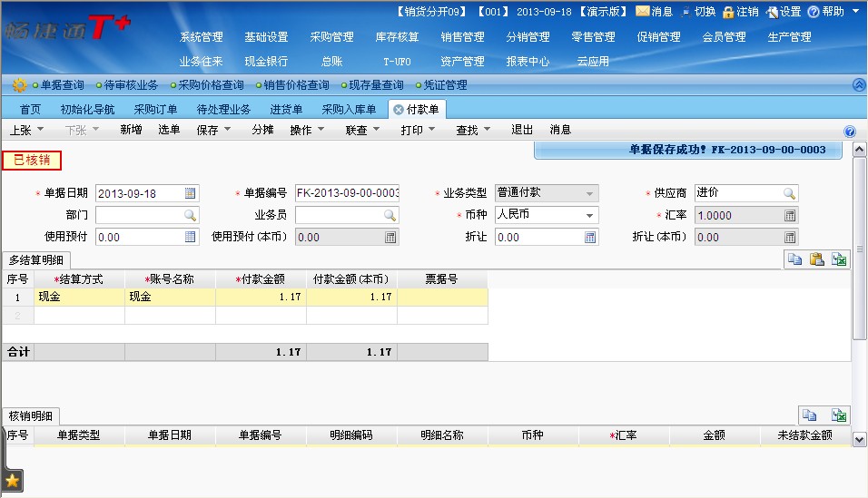Select the 核销明细 tab
The width and height of the screenshot is (868, 498).
point(31,416)
